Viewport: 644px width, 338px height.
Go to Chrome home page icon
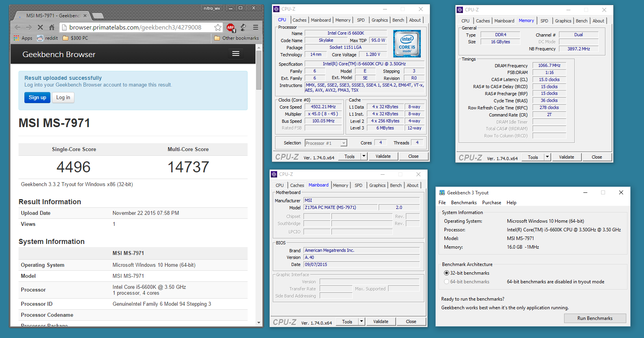[52, 27]
